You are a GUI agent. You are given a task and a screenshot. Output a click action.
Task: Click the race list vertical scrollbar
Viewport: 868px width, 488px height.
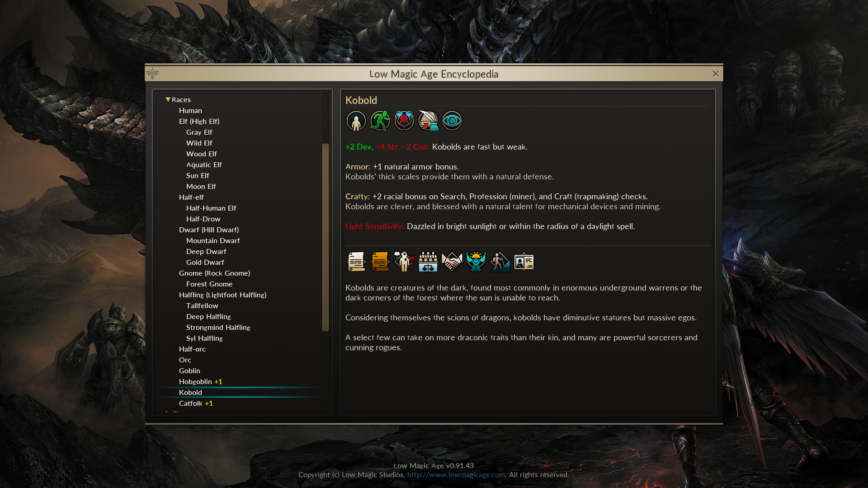[325, 237]
